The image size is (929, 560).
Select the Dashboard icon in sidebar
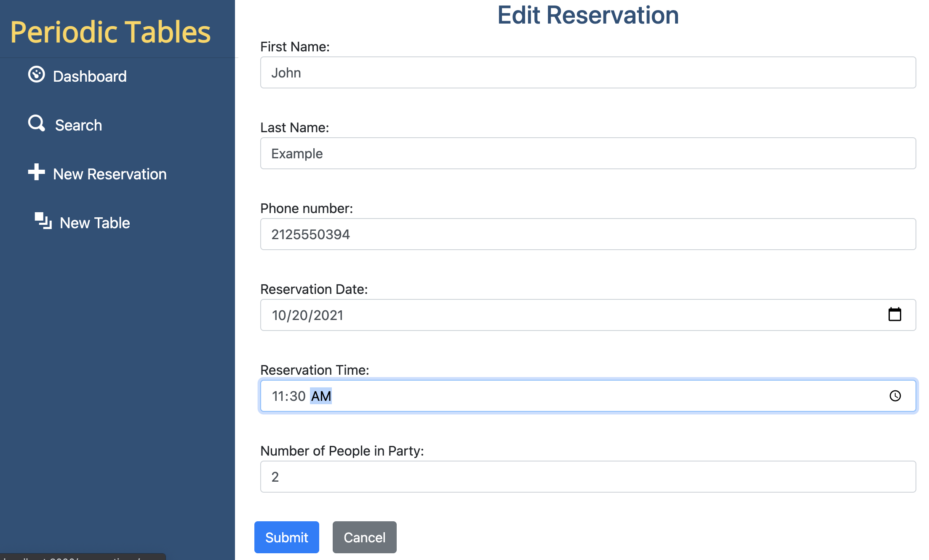(x=37, y=75)
